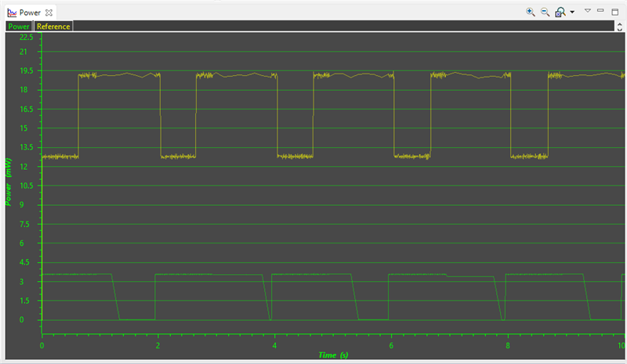
Task: Step up the legend scroll arrow
Action: click(x=620, y=24)
